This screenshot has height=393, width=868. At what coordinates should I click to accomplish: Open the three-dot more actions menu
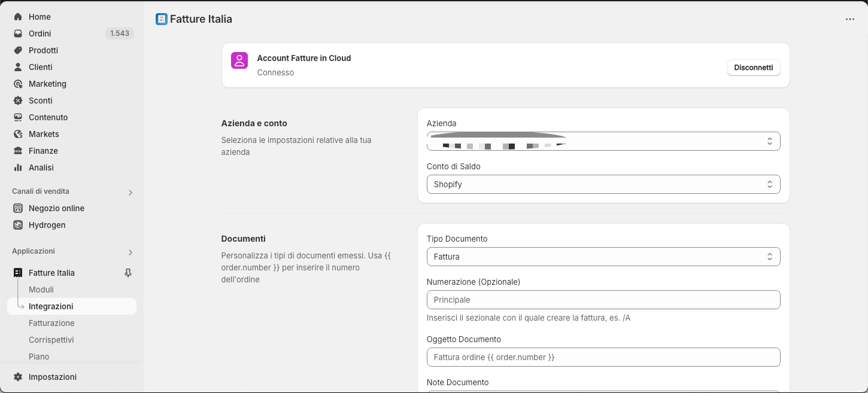point(850,19)
